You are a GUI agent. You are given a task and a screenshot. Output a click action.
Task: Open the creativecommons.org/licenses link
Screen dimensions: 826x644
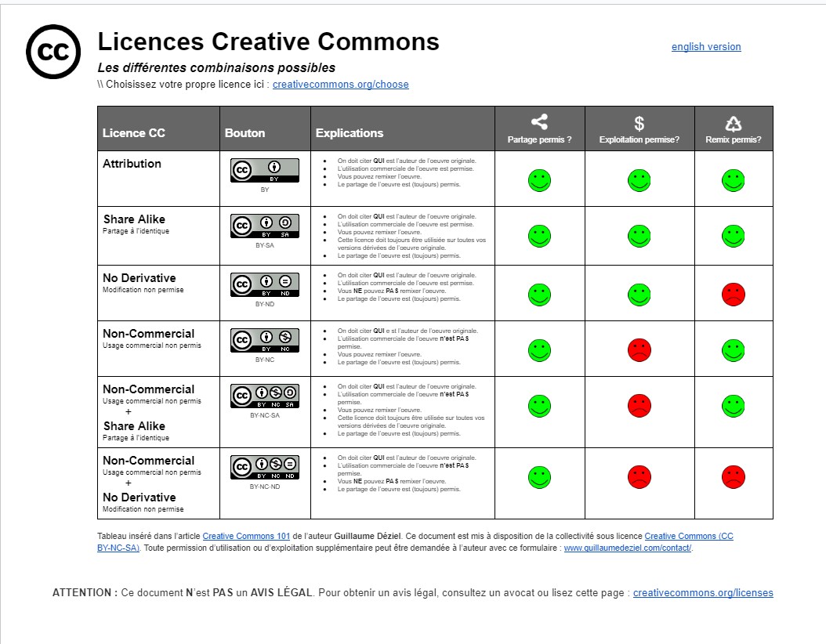702,593
